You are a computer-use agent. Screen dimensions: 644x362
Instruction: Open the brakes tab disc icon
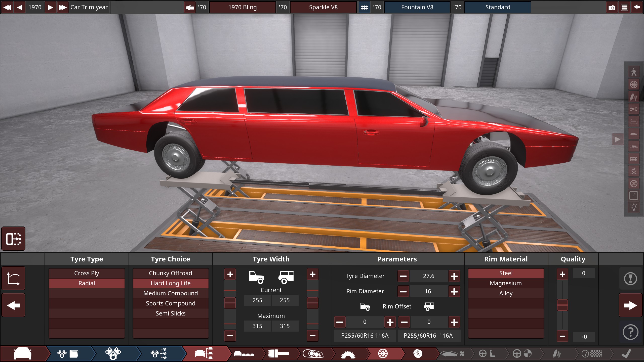coord(418,354)
